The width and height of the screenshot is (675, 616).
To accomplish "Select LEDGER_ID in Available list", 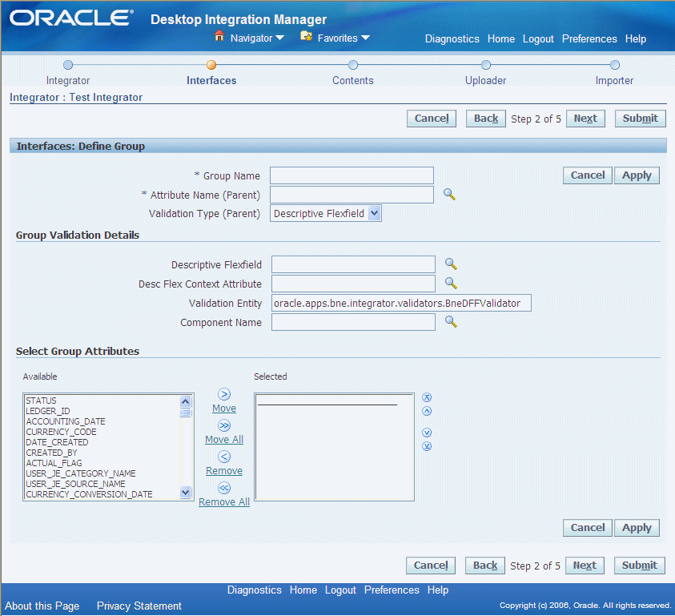I will point(48,411).
